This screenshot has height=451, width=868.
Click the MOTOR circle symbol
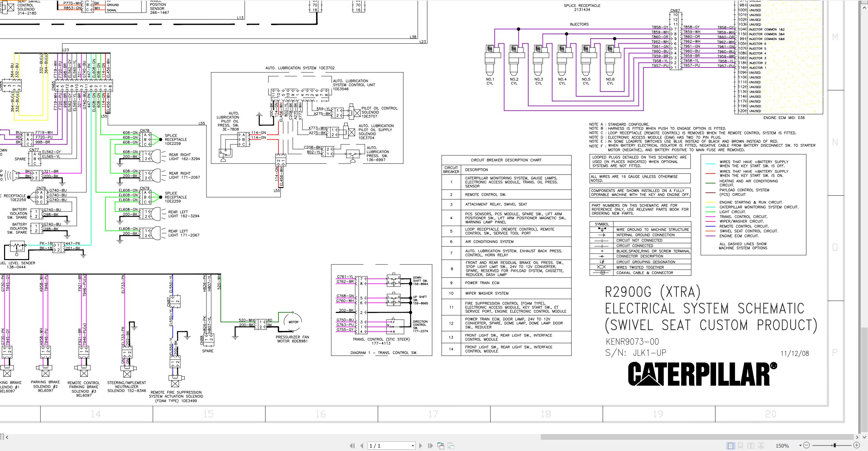point(293,322)
